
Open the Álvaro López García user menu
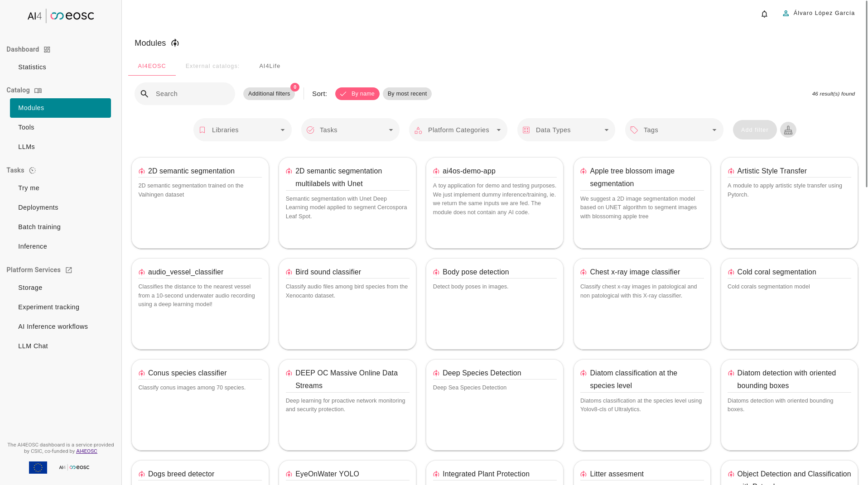819,14
